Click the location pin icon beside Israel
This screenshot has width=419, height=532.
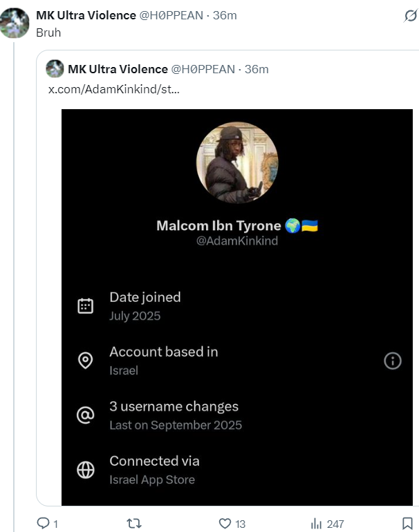coord(86,361)
